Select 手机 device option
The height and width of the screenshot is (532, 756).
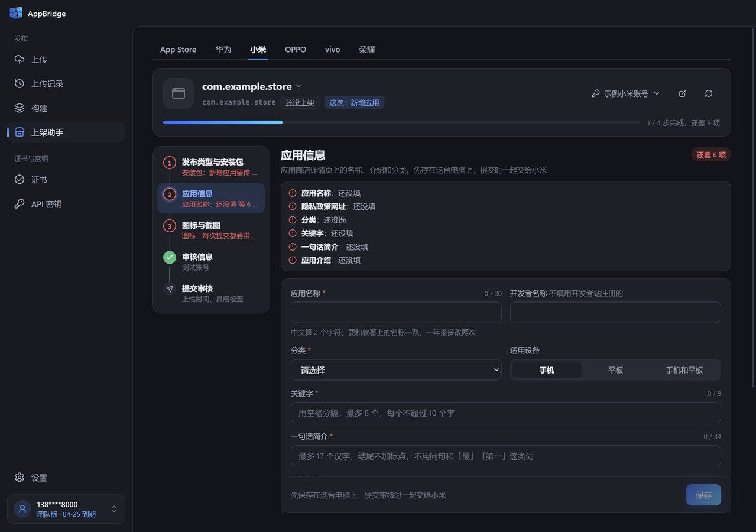(547, 370)
